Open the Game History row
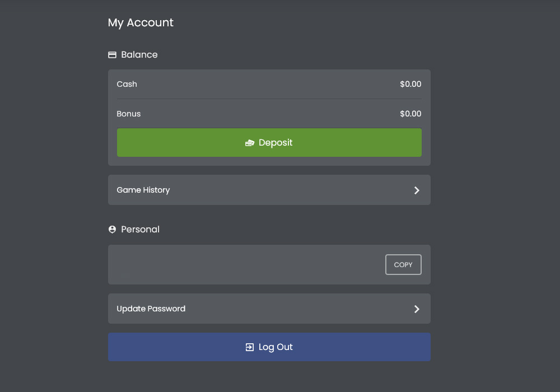Image resolution: width=560 pixels, height=392 pixels. [x=269, y=190]
